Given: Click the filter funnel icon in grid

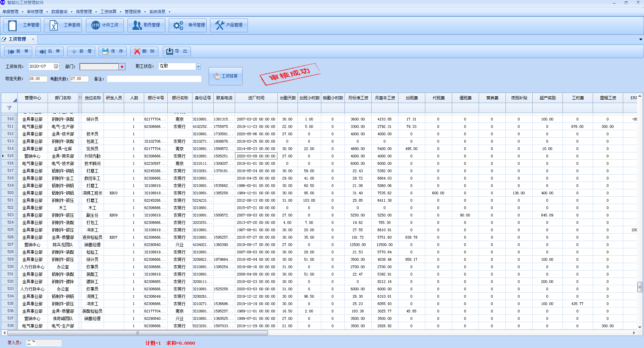Looking at the screenshot, I should [9, 108].
